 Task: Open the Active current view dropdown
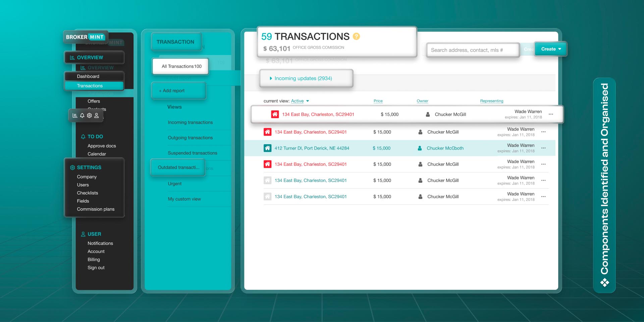tap(300, 101)
